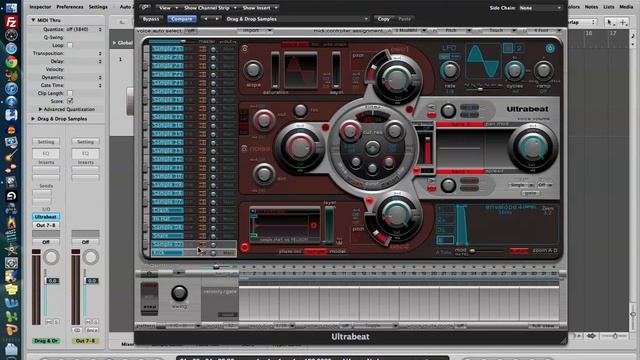Image resolution: width=640 pixels, height=360 pixels.
Task: Click the noise generator volume knob
Action: [x=300, y=147]
